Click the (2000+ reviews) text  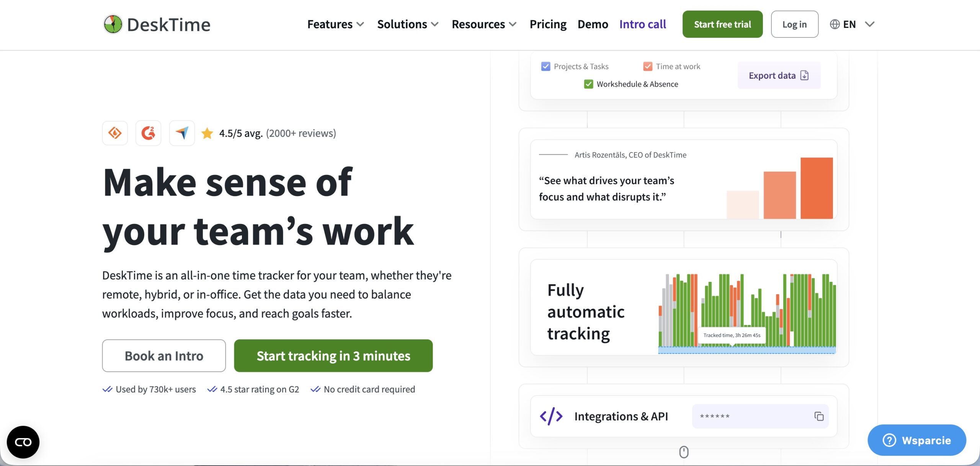(301, 133)
